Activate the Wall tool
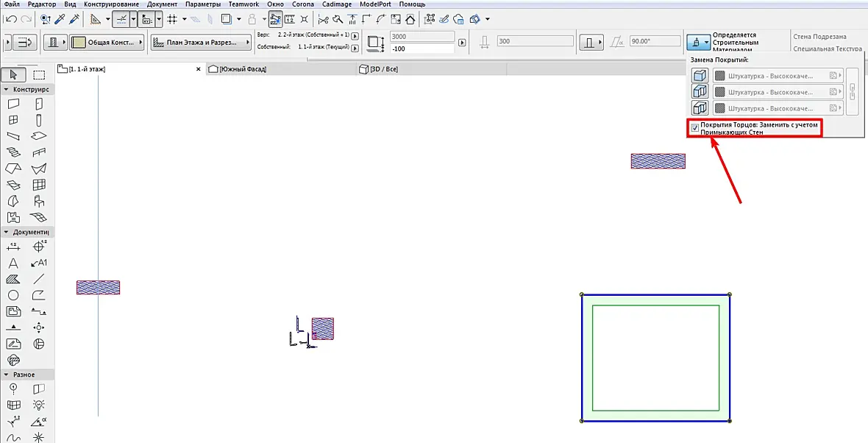This screenshot has width=868, height=443. point(13,104)
